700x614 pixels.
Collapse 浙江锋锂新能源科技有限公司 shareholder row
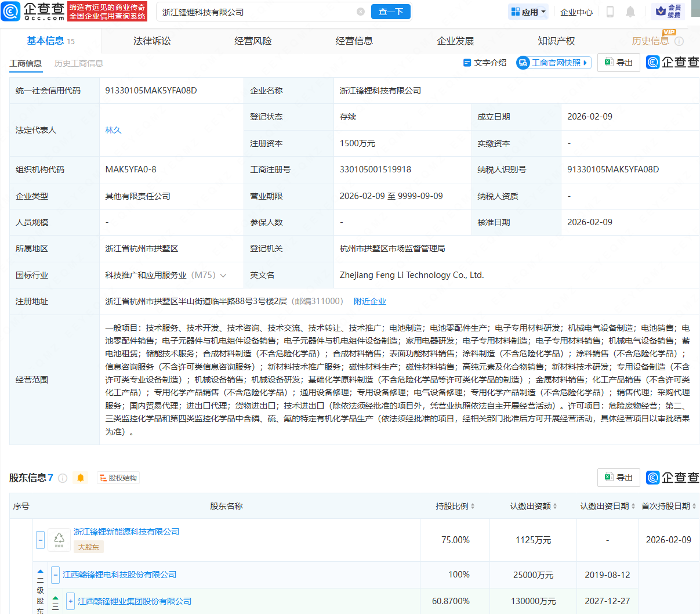tap(40, 540)
